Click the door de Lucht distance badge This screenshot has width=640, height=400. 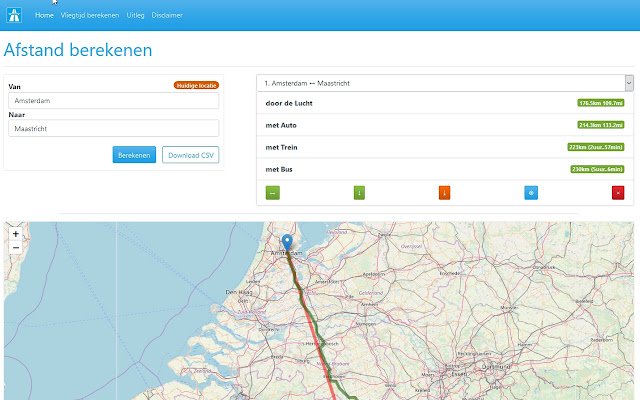pyautogui.click(x=601, y=103)
